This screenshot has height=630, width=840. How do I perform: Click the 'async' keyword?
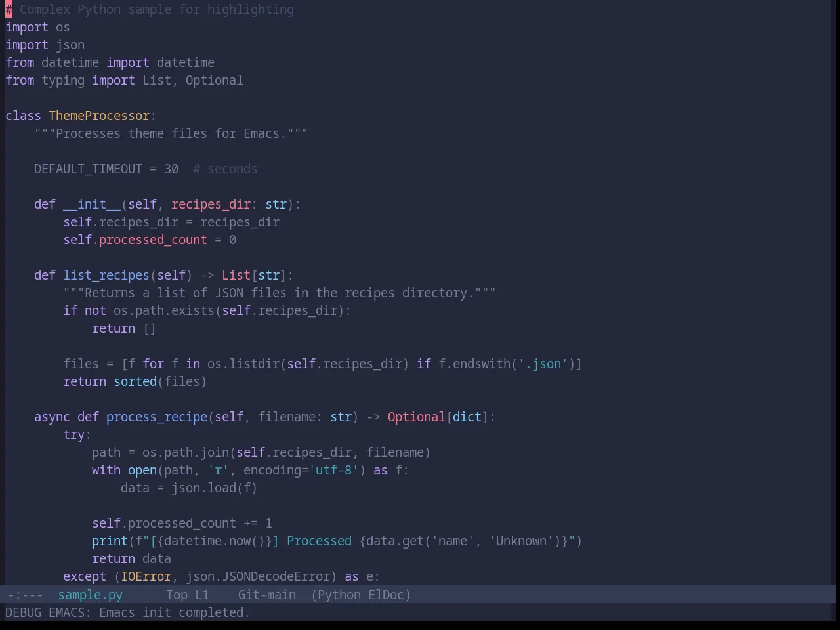click(52, 417)
